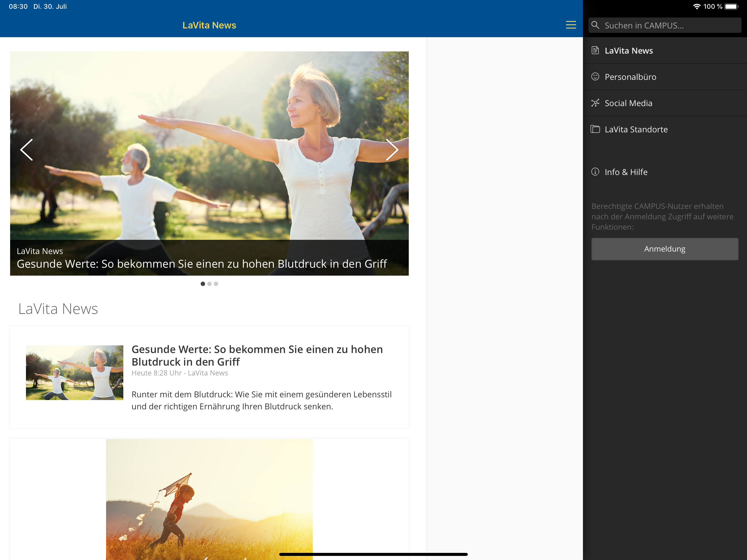This screenshot has width=747, height=560.
Task: Open Social Media menu entry
Action: (665, 103)
